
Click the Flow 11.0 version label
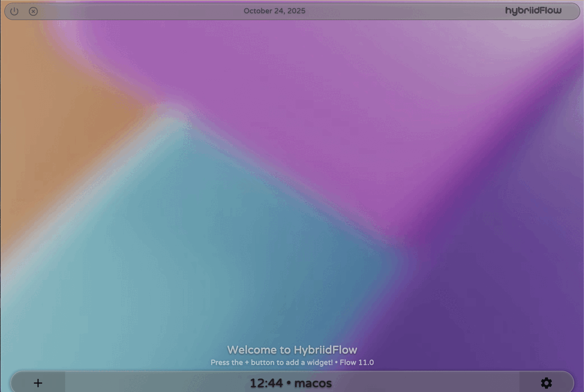point(357,363)
